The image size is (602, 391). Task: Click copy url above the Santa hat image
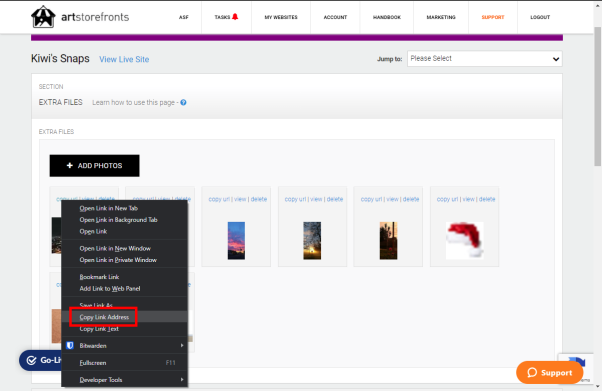(x=447, y=199)
